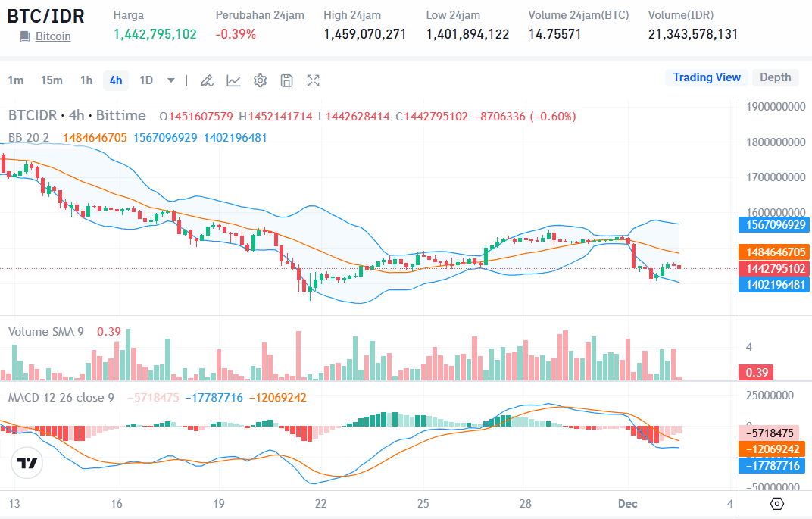Expand the extra timeframe dropdown arrow
Image resolution: width=812 pixels, height=519 pixels.
[x=170, y=80]
